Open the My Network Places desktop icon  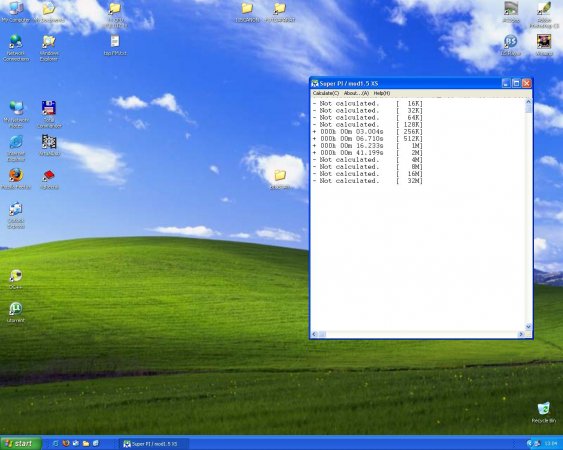point(16,115)
